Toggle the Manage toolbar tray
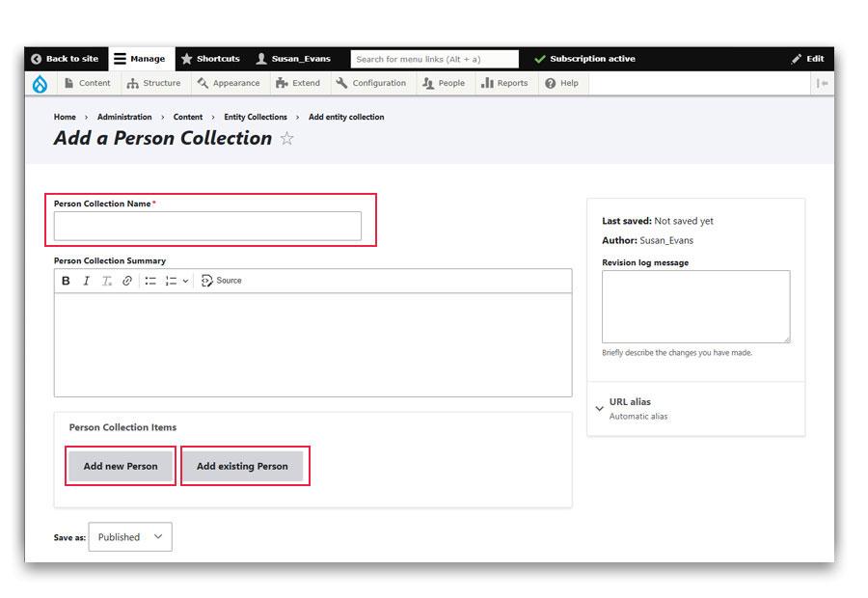Image resolution: width=868 pixels, height=598 pixels. [x=139, y=59]
